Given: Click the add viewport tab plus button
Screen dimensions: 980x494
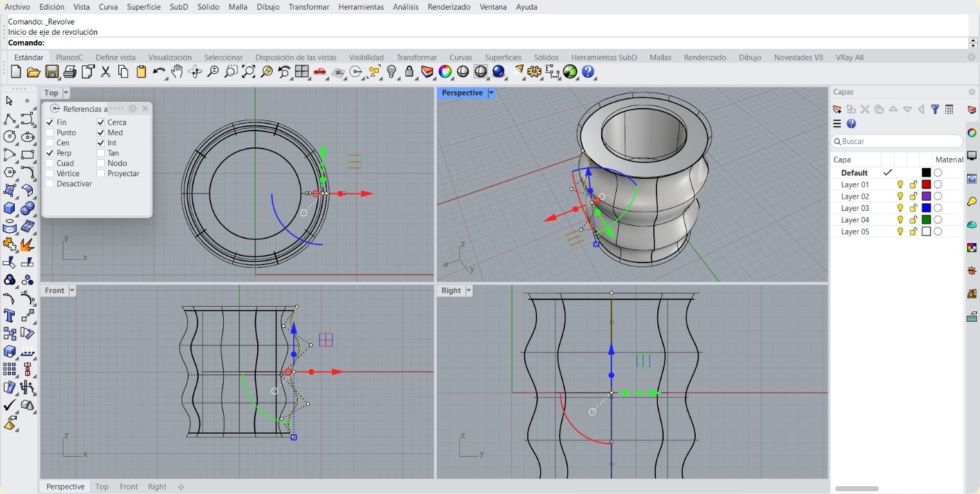Looking at the screenshot, I should pos(181,487).
